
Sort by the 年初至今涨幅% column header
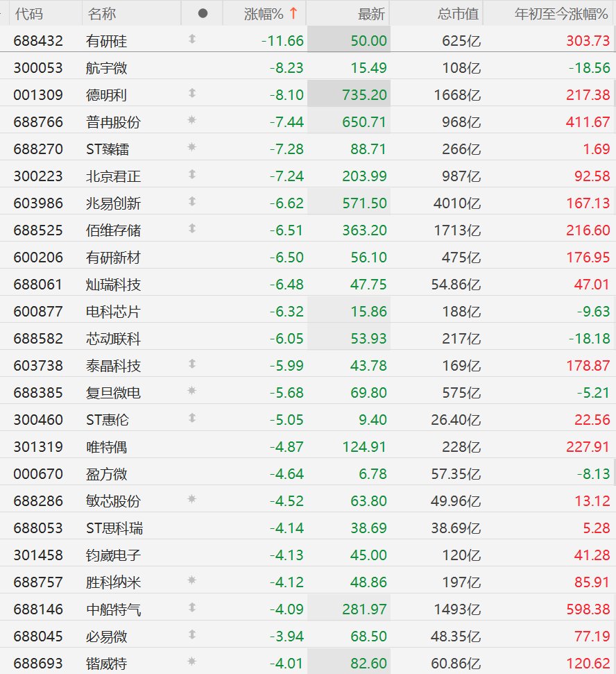(x=561, y=14)
